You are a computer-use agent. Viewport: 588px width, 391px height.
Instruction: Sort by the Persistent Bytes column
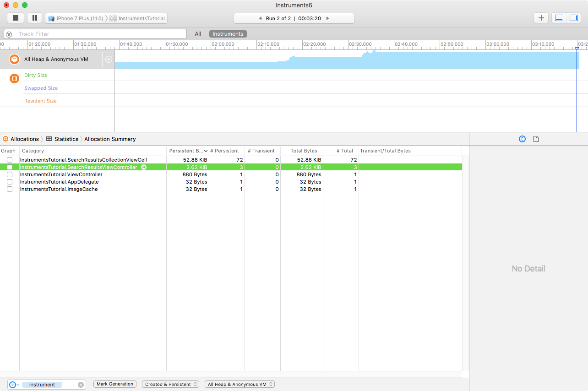pos(188,151)
